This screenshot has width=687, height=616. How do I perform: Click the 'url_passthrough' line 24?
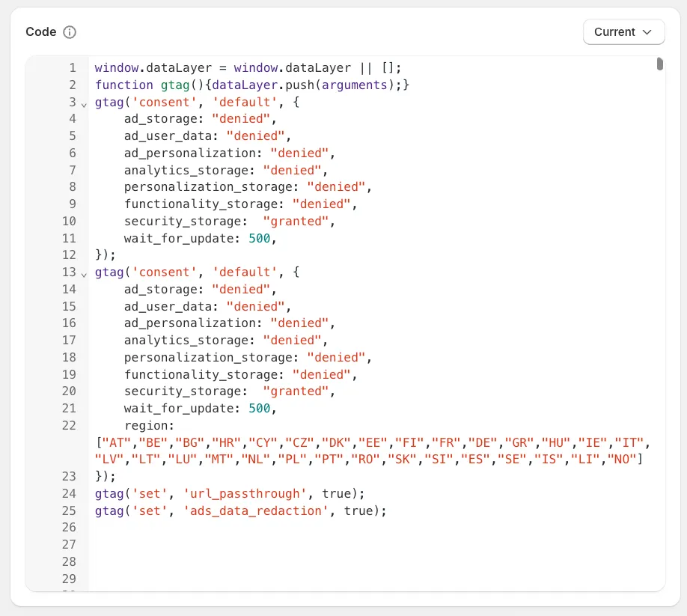[230, 494]
